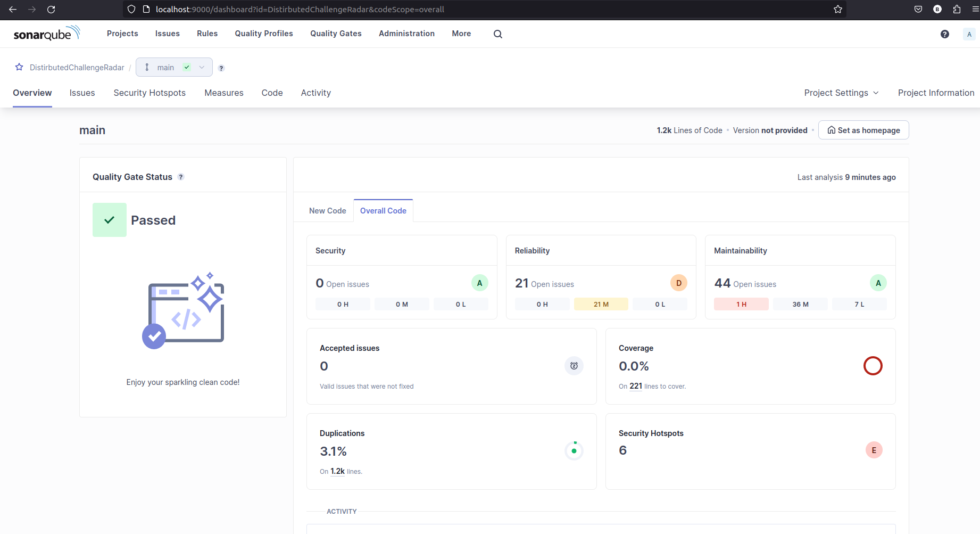Open the Activity tab
Image resolution: width=980 pixels, height=534 pixels.
[x=316, y=93]
